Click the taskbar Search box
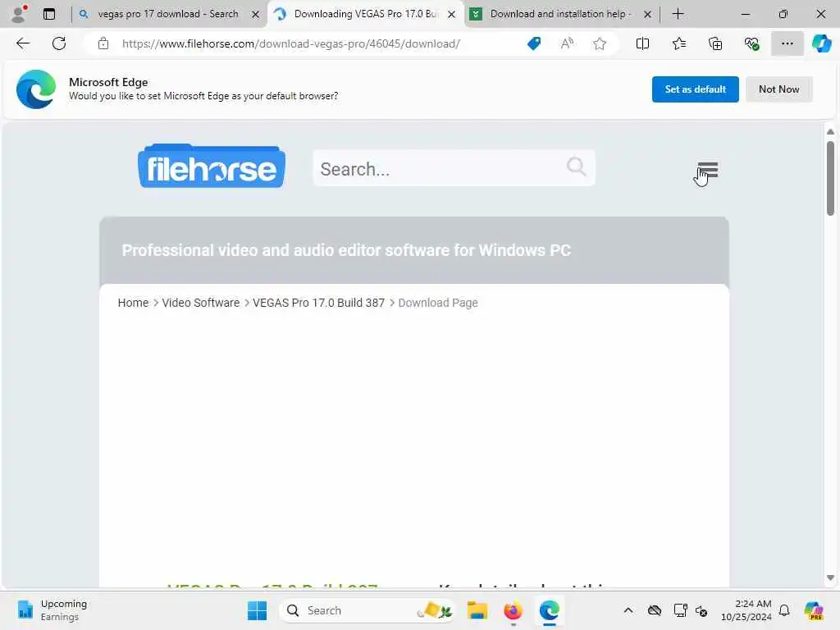 tap(368, 610)
